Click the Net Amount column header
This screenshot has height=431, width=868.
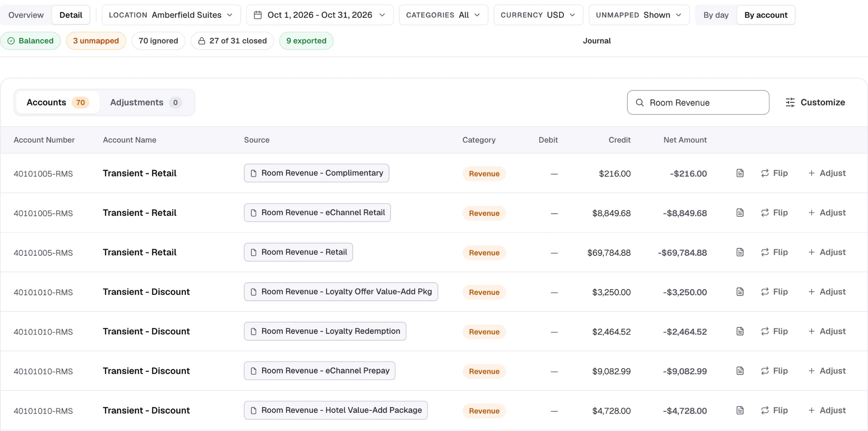click(685, 140)
